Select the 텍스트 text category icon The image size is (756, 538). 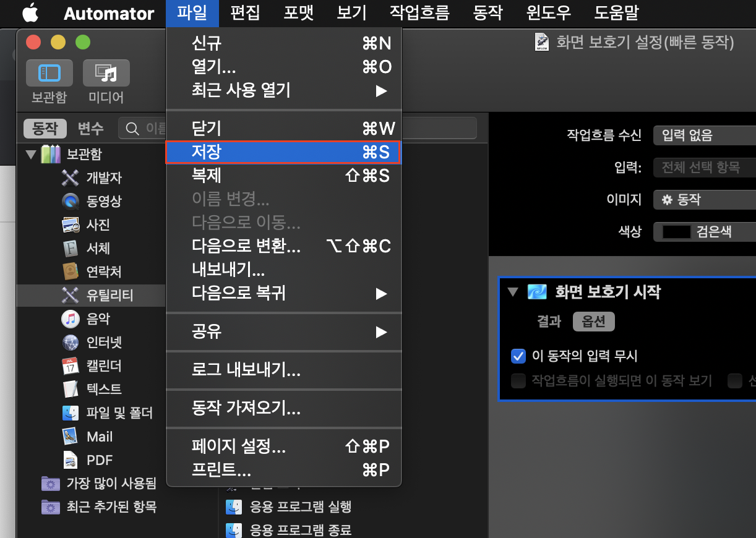point(71,390)
